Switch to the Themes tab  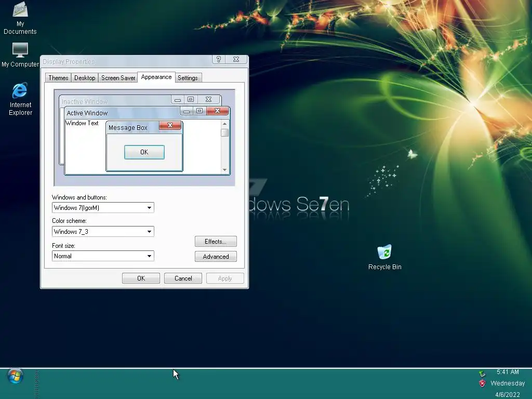click(x=58, y=78)
